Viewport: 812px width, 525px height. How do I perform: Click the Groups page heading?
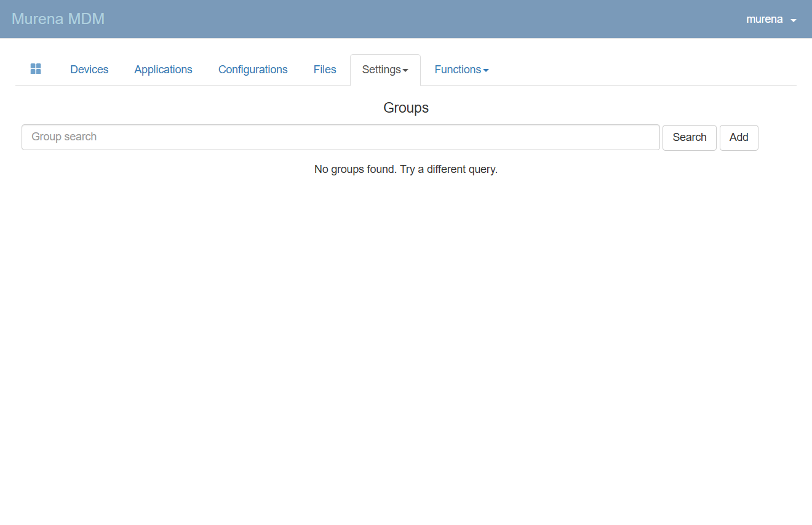pos(405,108)
